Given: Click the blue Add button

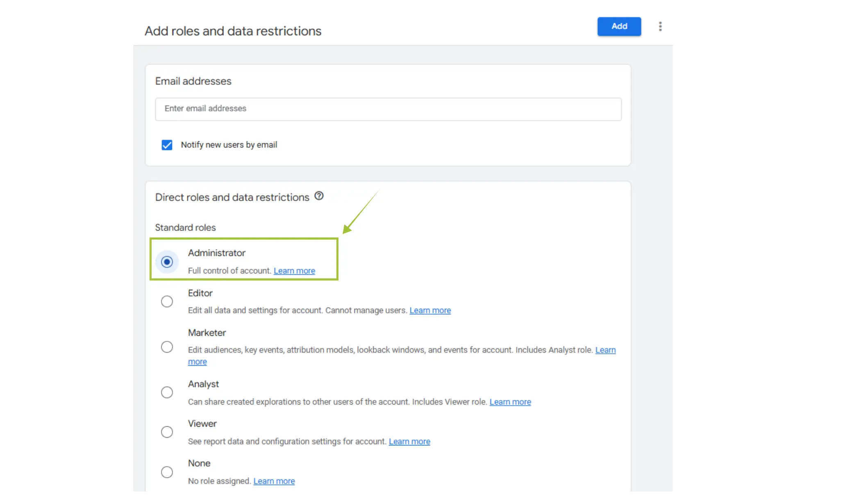Looking at the screenshot, I should [x=619, y=26].
